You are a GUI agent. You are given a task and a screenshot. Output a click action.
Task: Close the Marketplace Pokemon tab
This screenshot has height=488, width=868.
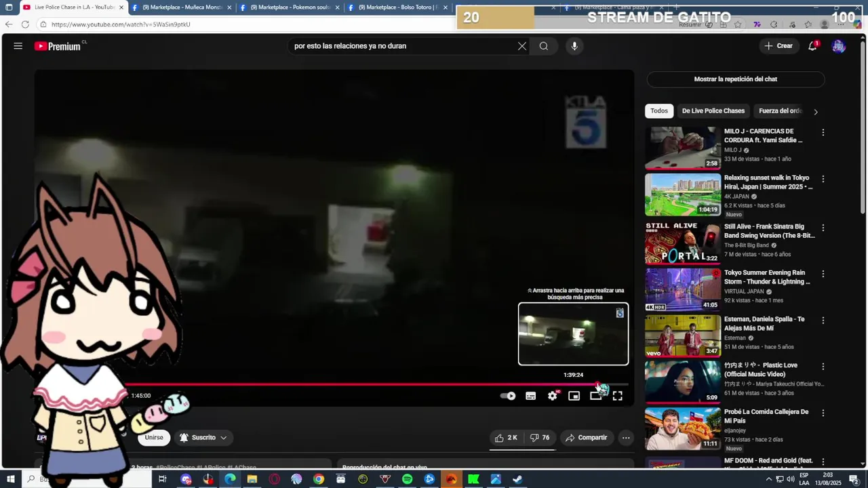337,7
